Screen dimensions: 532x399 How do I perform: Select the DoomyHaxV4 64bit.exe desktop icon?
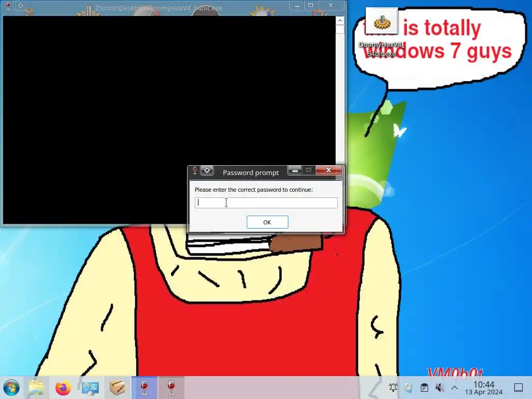pyautogui.click(x=381, y=32)
